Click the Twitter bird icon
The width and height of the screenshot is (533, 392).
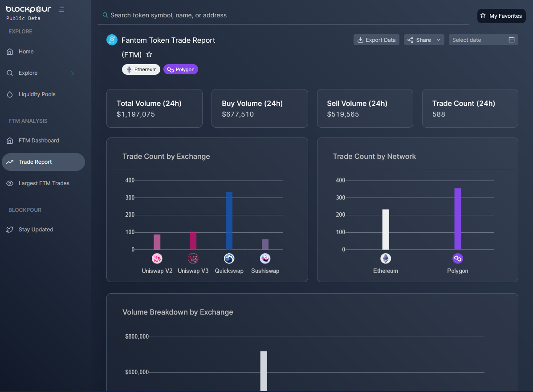tap(10, 230)
